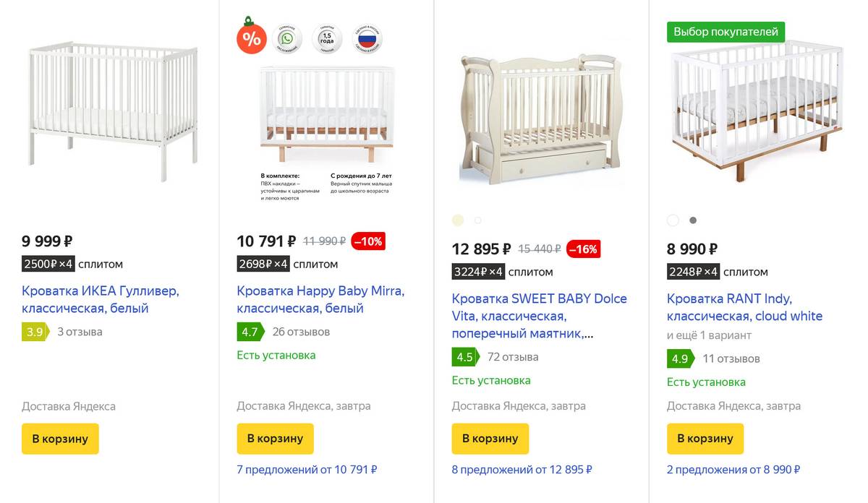Add Happy Baby Mirra crib to cart
Screen dimensions: 868x503
tap(275, 439)
